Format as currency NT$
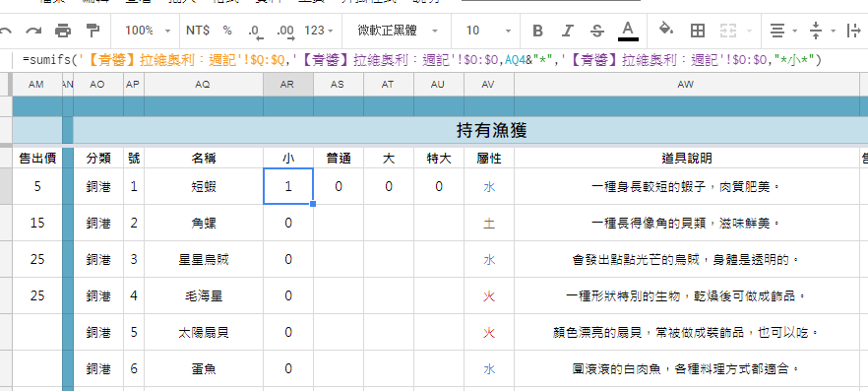Screen dimensions: 868x391 pyautogui.click(x=198, y=31)
